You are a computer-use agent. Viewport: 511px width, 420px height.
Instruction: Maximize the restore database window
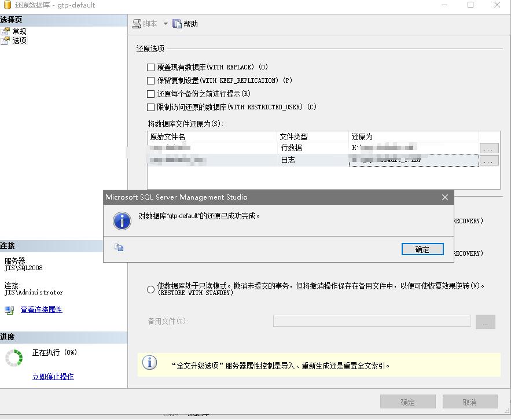470,5
